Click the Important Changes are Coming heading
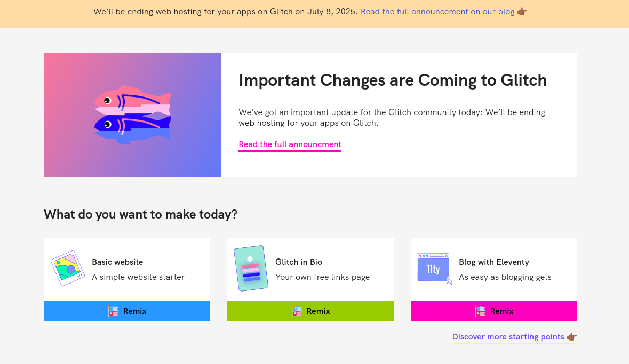Image resolution: width=629 pixels, height=364 pixels. tap(393, 80)
